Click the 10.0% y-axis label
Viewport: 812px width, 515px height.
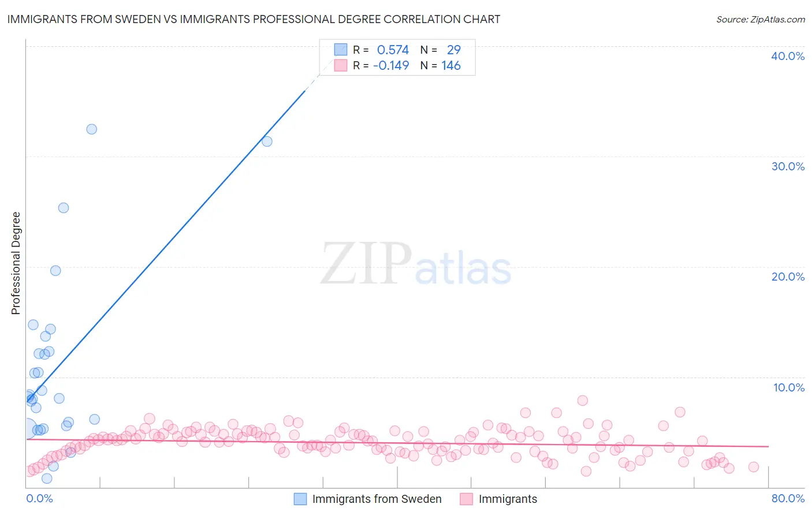789,387
